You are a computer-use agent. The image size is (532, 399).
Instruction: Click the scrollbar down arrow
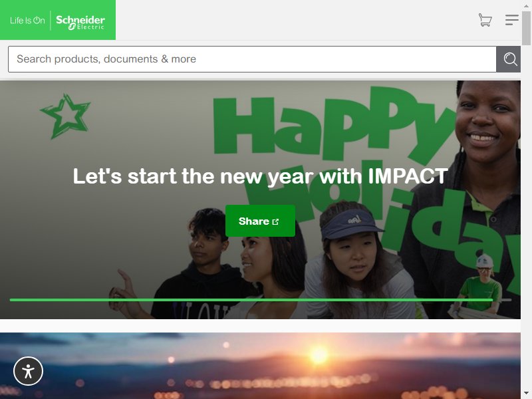526,393
